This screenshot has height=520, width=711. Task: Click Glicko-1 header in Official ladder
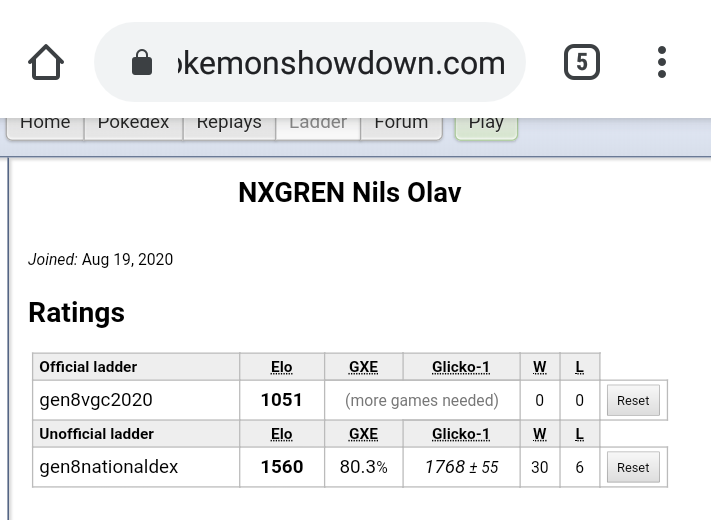(461, 367)
